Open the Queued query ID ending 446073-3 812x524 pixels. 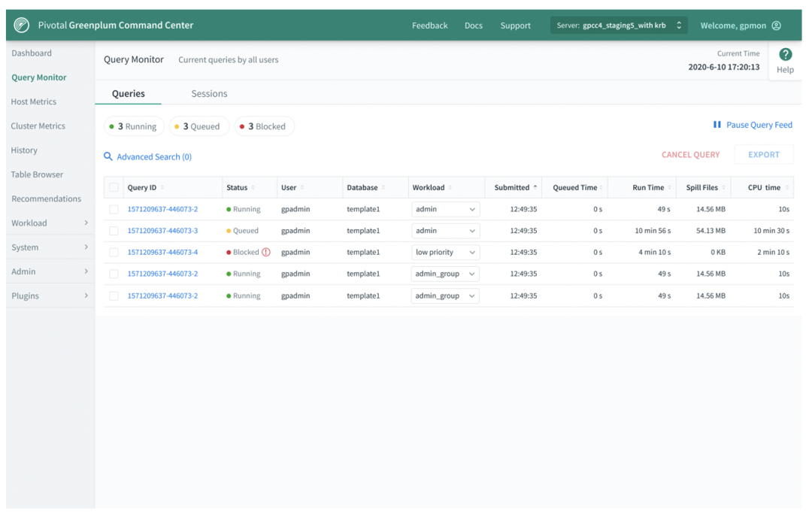tap(162, 231)
